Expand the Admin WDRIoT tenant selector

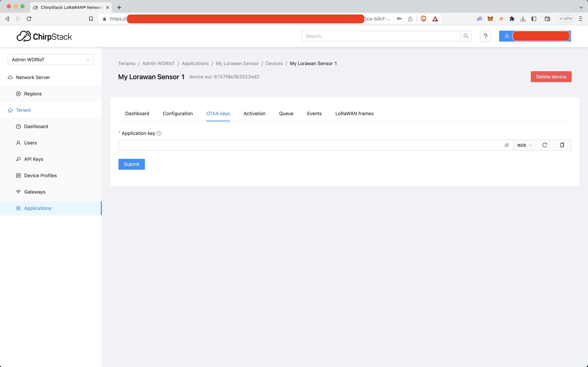51,60
